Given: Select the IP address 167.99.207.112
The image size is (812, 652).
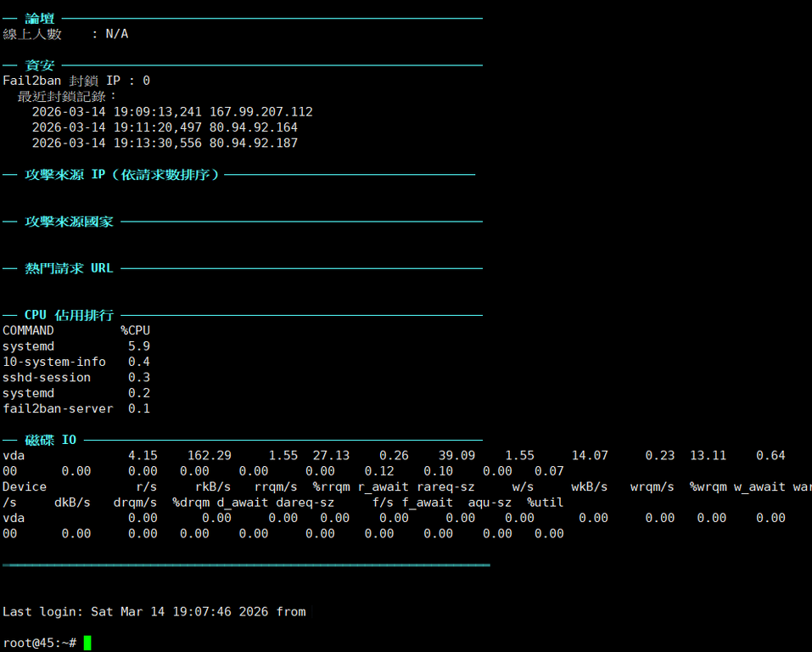Looking at the screenshot, I should click(x=261, y=112).
